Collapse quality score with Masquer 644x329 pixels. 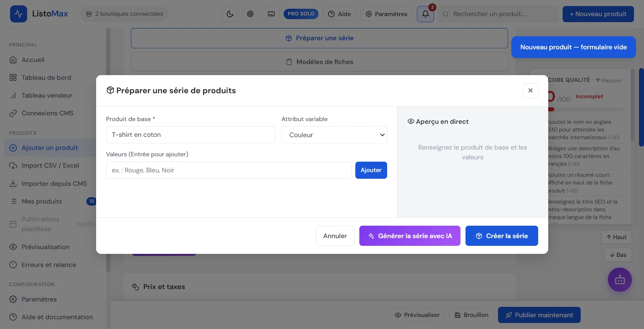click(x=609, y=80)
